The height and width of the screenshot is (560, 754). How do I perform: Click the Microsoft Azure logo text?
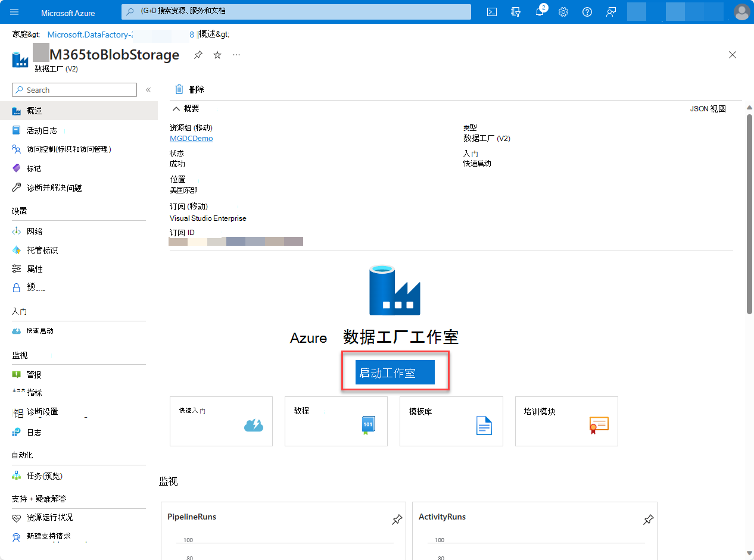tap(68, 12)
